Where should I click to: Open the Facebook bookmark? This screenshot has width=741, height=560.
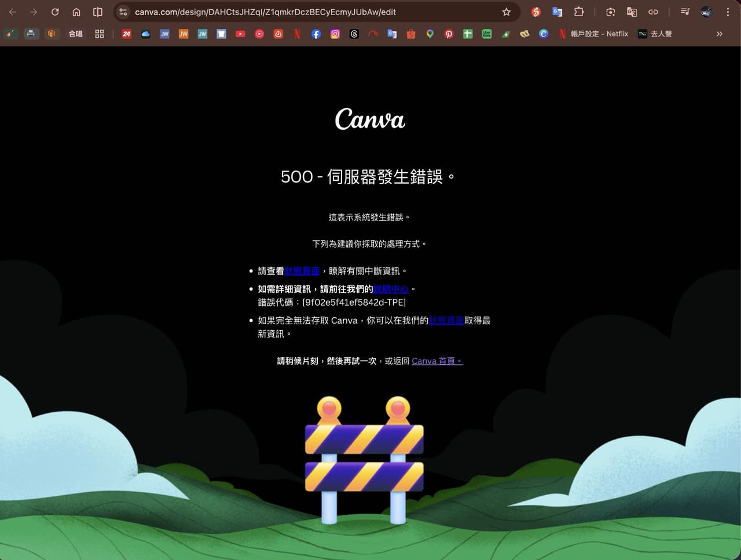click(x=316, y=34)
